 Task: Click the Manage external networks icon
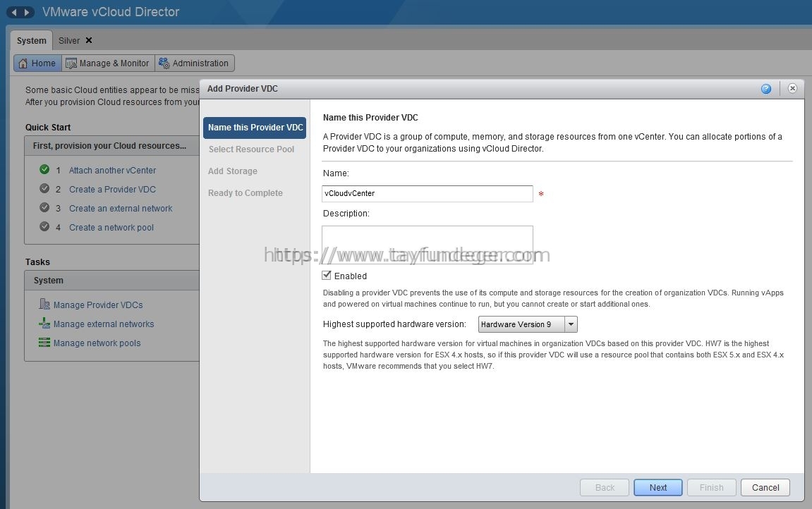[x=44, y=323]
